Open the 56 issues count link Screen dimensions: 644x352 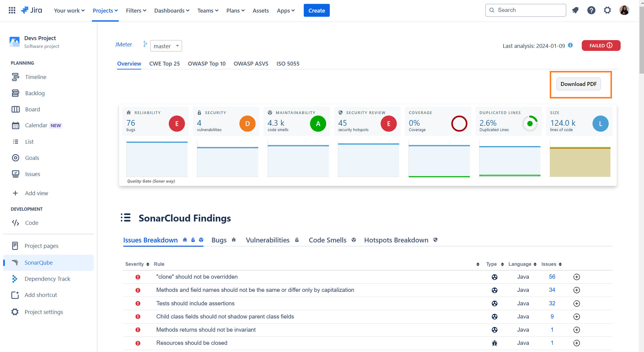tap(552, 277)
